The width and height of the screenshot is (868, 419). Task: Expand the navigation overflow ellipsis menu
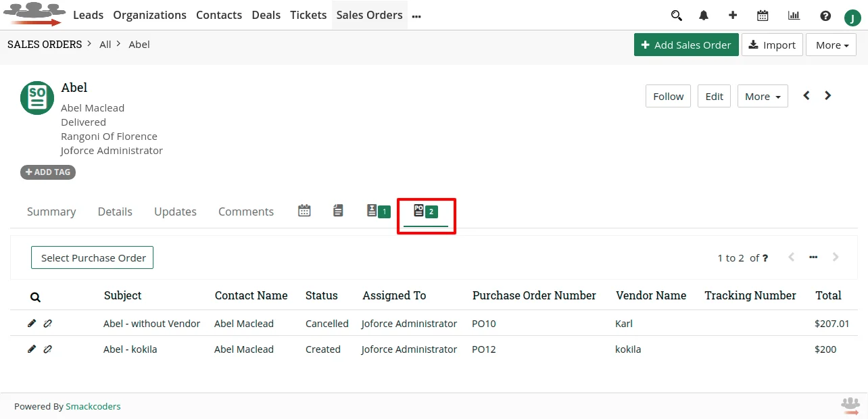click(x=416, y=15)
